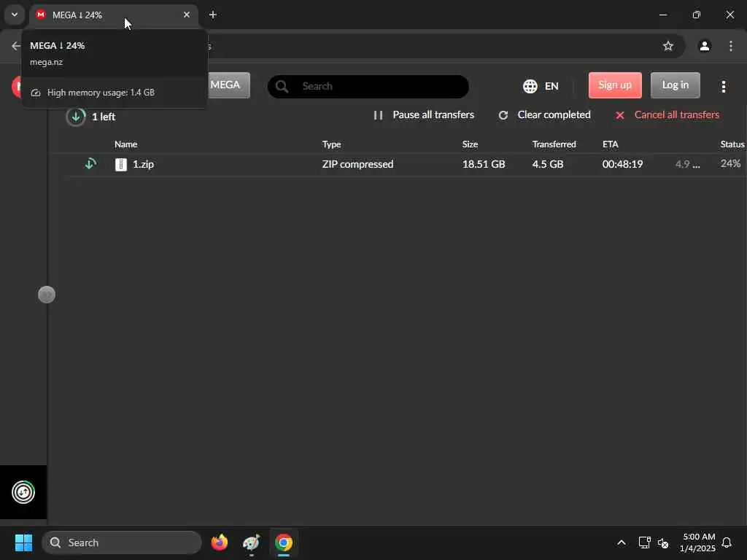Click the magnifier icon in MEGA search
The height and width of the screenshot is (560, 747).
click(x=282, y=86)
